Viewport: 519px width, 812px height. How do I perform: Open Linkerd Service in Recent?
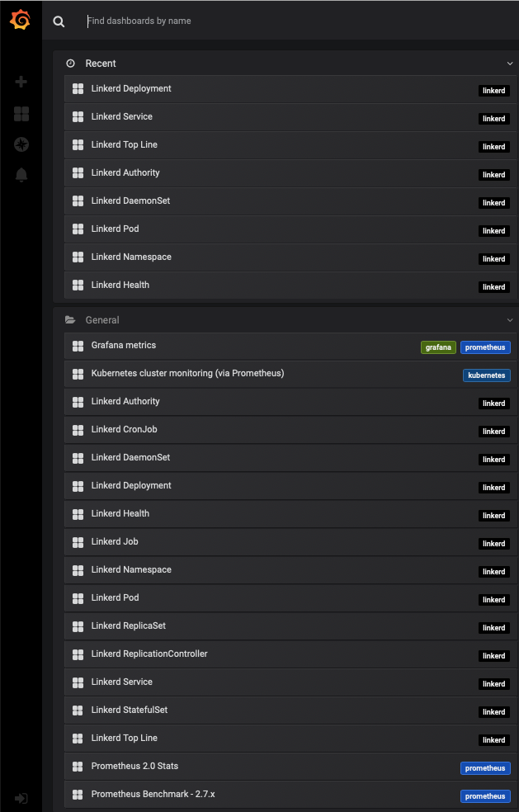tap(290, 116)
